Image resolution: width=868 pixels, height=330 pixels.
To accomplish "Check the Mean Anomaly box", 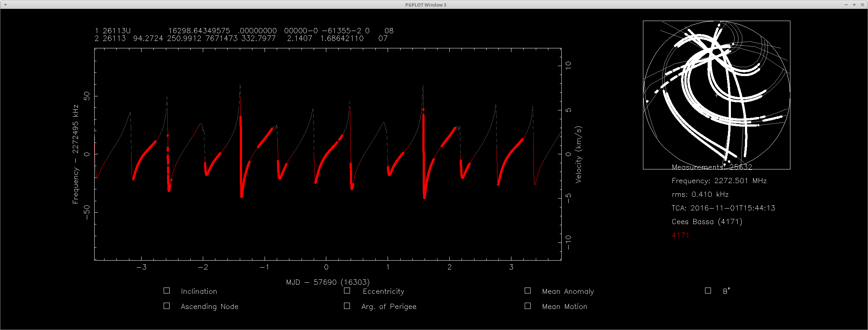I will pos(528,291).
